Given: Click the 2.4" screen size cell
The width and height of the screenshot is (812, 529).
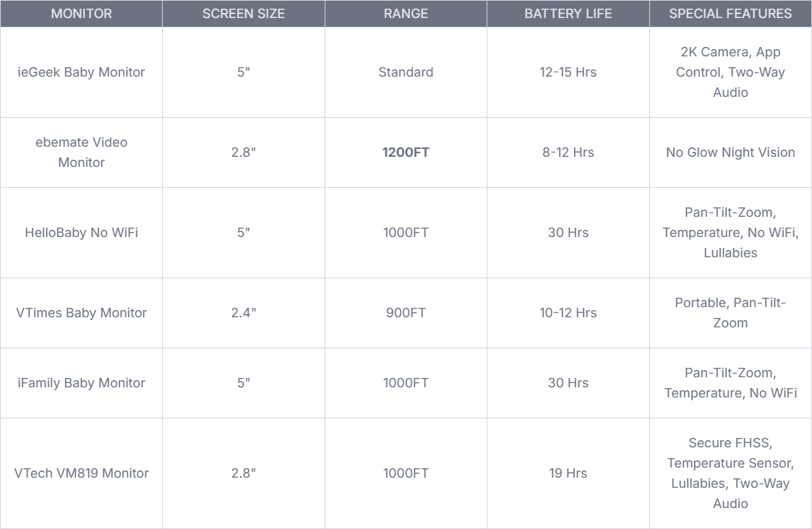Looking at the screenshot, I should coord(244,313).
